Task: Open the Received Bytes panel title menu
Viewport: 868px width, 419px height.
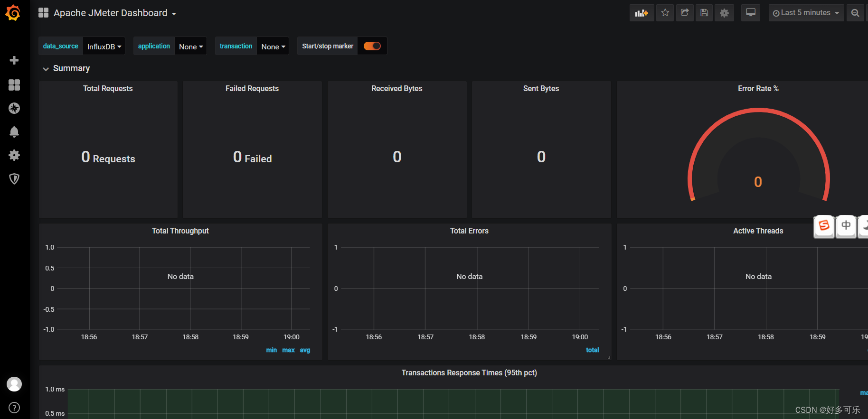Action: (397, 88)
